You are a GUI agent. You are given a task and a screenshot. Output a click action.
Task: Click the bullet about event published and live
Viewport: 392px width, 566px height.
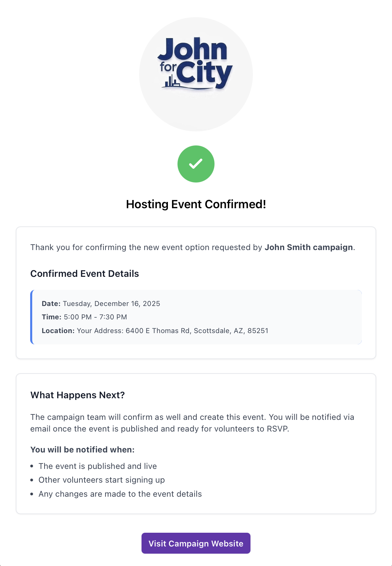tap(98, 466)
